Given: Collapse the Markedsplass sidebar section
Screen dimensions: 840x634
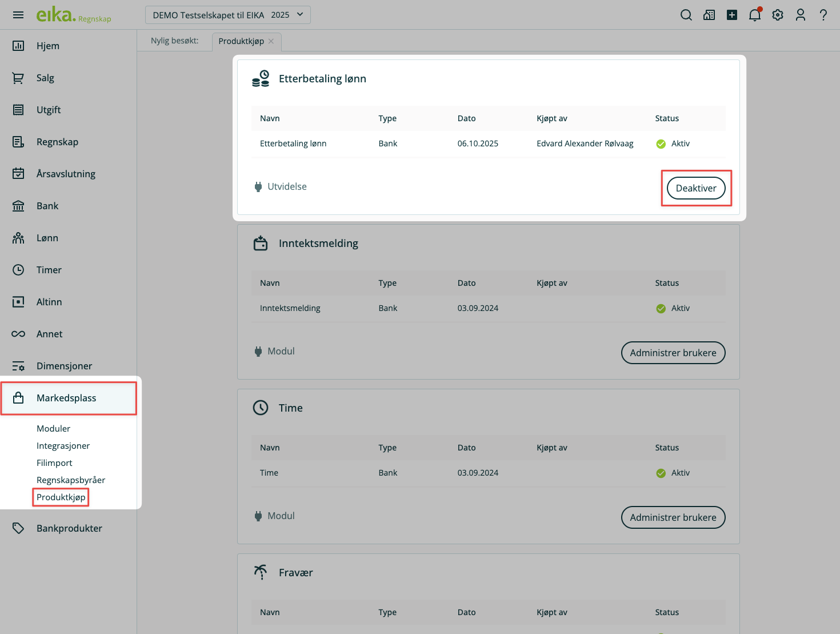Looking at the screenshot, I should tap(66, 398).
